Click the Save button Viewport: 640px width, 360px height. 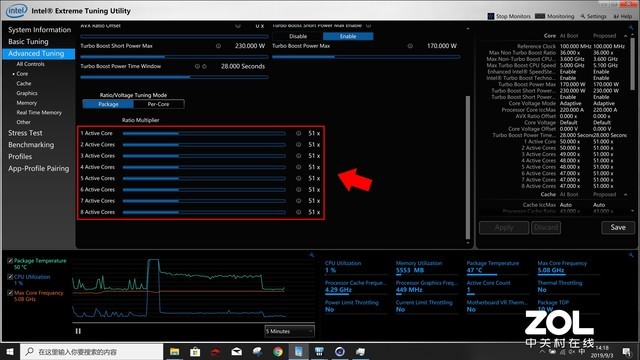[618, 227]
